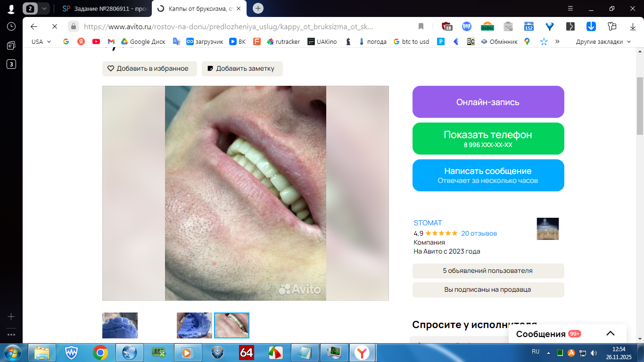Expand the tab group dropdown arrow
This screenshot has width=644, height=362.
44,8
